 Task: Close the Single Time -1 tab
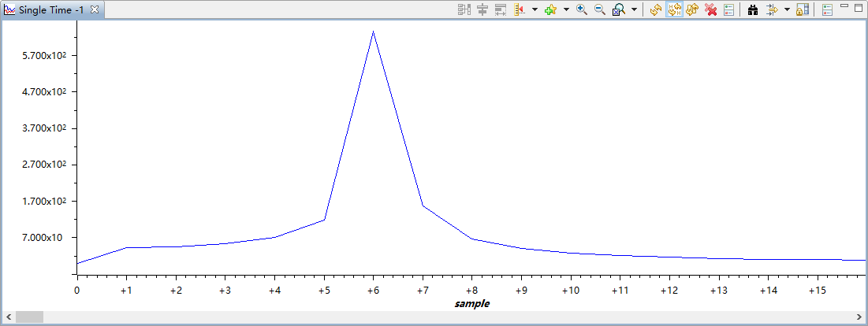coord(95,9)
